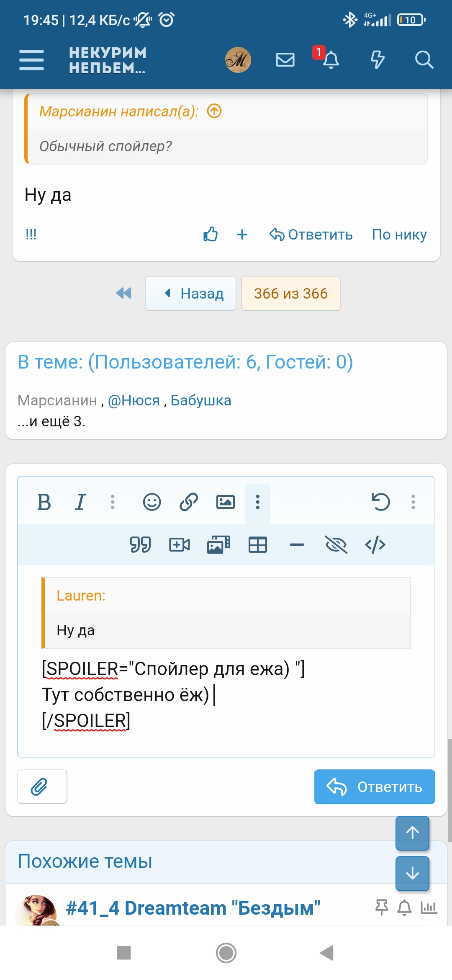Open editor's rightmost more options menu

pyautogui.click(x=413, y=502)
